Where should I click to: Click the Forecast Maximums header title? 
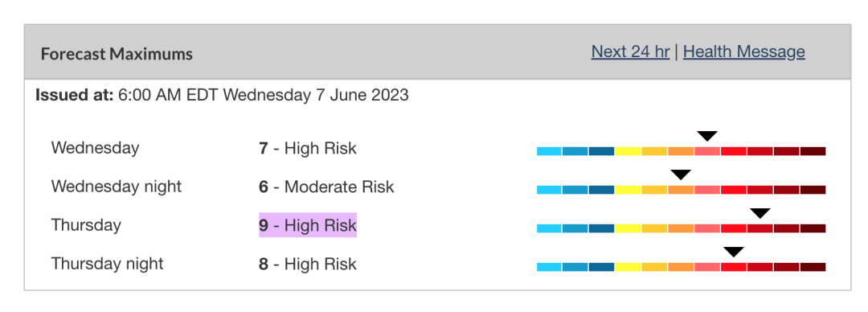117,55
